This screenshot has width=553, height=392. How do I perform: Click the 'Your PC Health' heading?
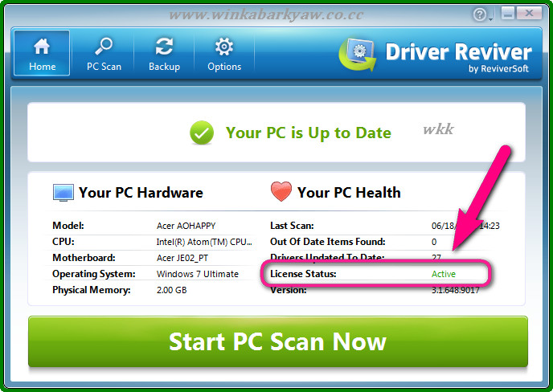click(349, 193)
